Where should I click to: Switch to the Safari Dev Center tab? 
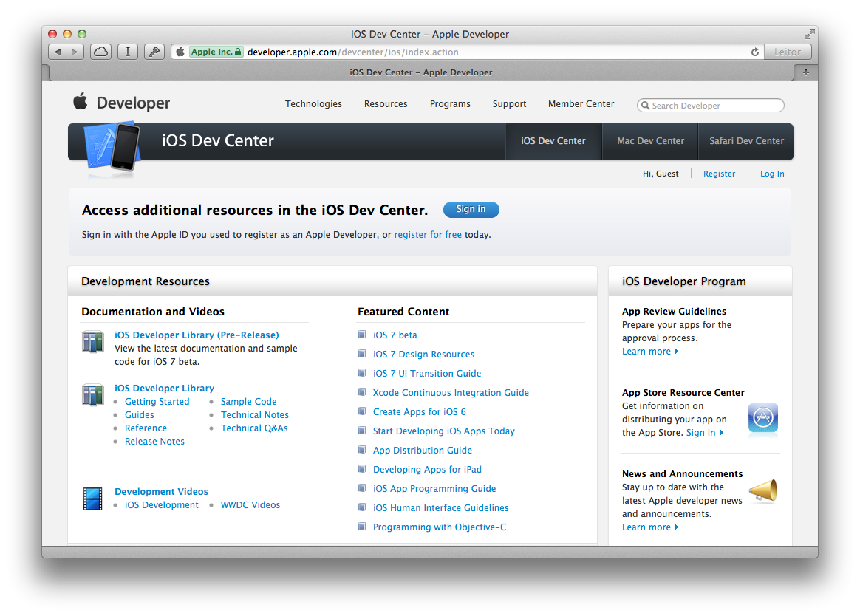[746, 141]
